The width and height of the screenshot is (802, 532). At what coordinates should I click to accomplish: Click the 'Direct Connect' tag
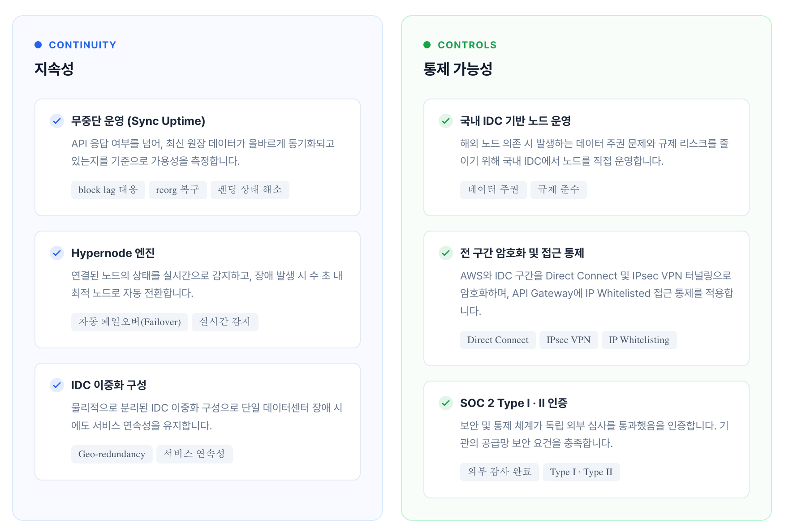[x=498, y=340]
